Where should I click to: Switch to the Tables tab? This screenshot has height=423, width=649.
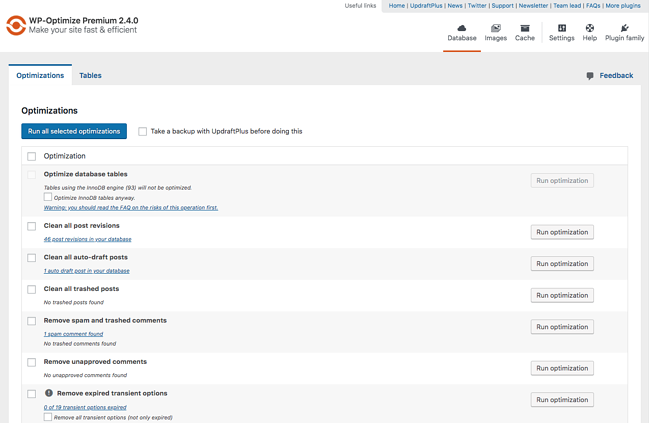click(x=90, y=75)
